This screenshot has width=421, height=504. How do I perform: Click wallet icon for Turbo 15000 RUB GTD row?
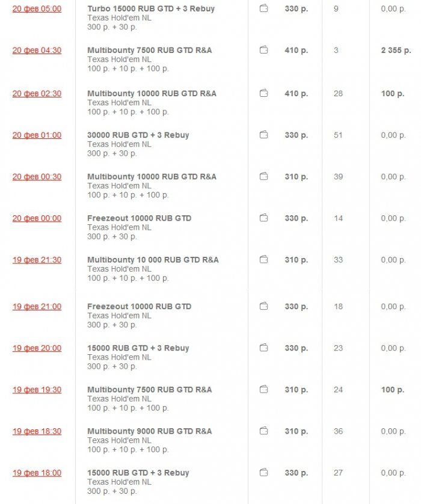(x=263, y=9)
